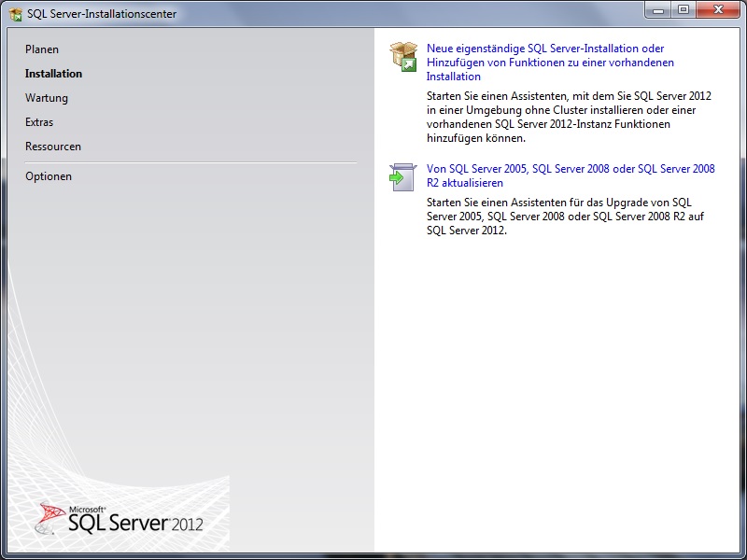Minimize the Installationscenter window
The height and width of the screenshot is (560, 747).
pyautogui.click(x=658, y=10)
